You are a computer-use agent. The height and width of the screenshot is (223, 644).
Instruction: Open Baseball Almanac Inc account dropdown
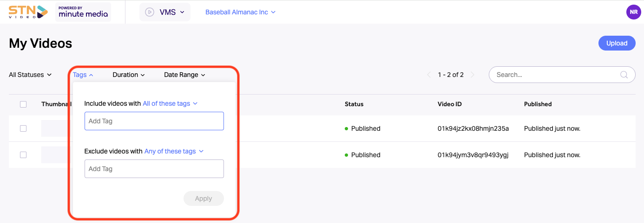click(x=240, y=12)
